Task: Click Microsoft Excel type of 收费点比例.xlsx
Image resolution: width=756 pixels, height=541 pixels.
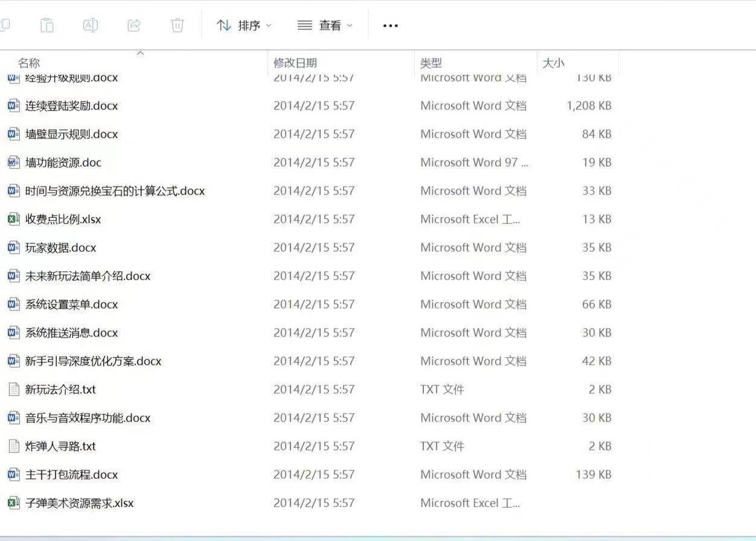Action: tap(470, 219)
